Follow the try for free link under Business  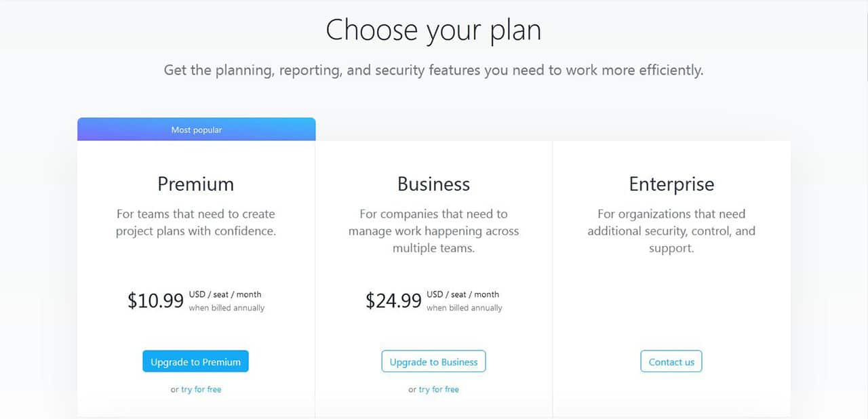coord(439,389)
